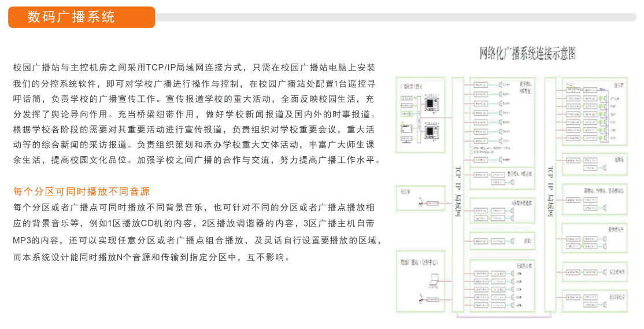The width and height of the screenshot is (644, 329).
Task: Select the upper broadcast server device icon
Action: (x=430, y=103)
